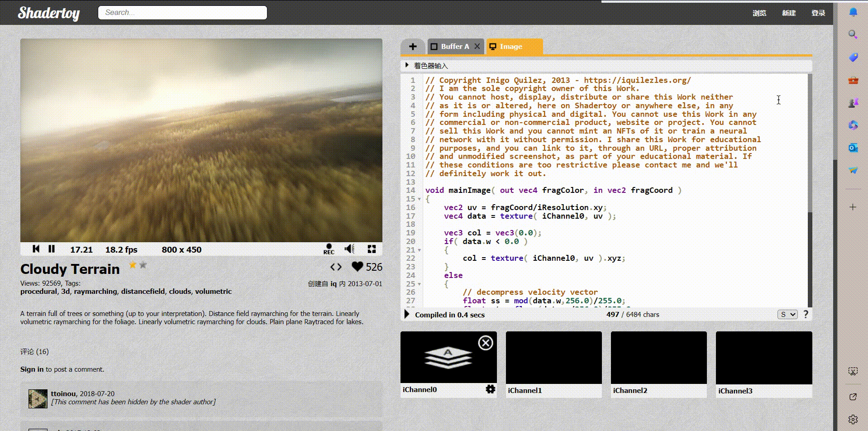Open sidebar external link icon
The height and width of the screenshot is (431, 868).
click(853, 397)
